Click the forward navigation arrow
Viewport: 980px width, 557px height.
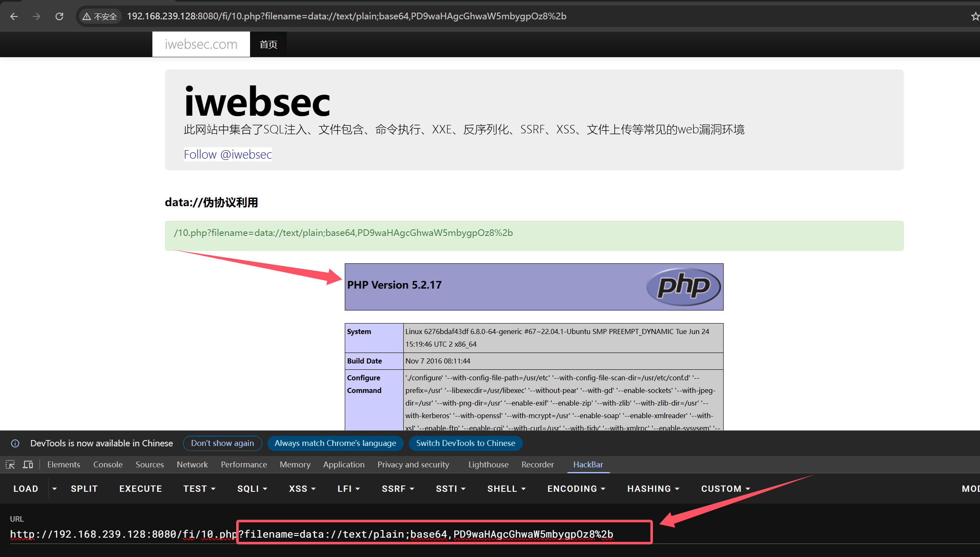click(x=37, y=16)
